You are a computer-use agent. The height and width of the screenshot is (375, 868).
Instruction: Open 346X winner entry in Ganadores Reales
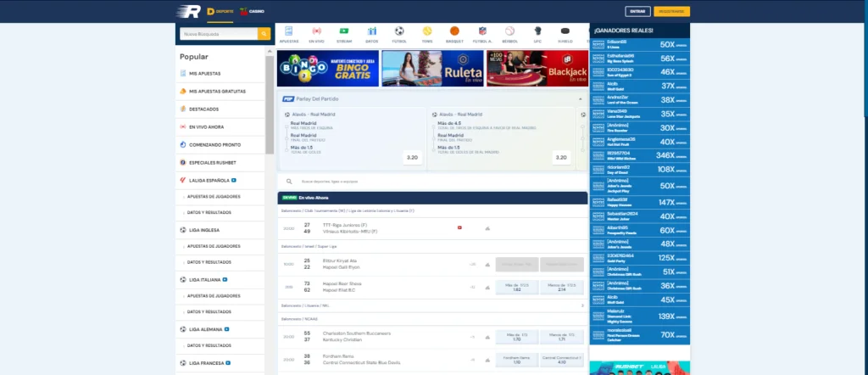coord(640,155)
